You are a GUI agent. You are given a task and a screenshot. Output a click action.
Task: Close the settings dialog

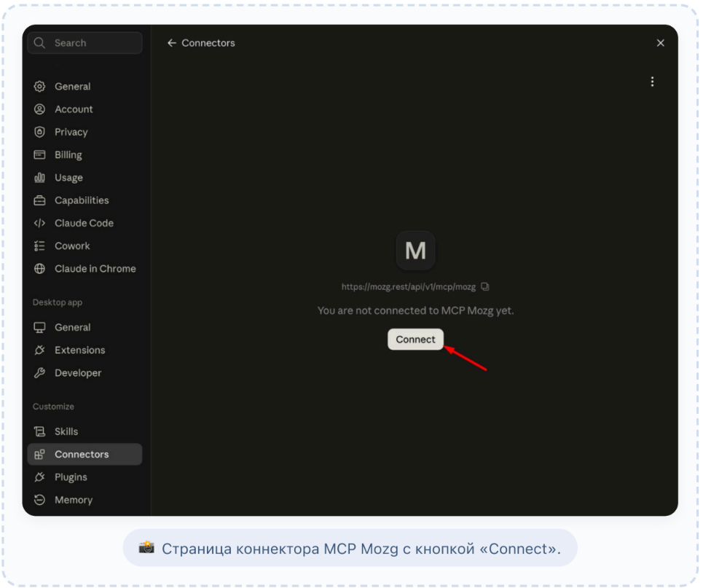click(661, 43)
